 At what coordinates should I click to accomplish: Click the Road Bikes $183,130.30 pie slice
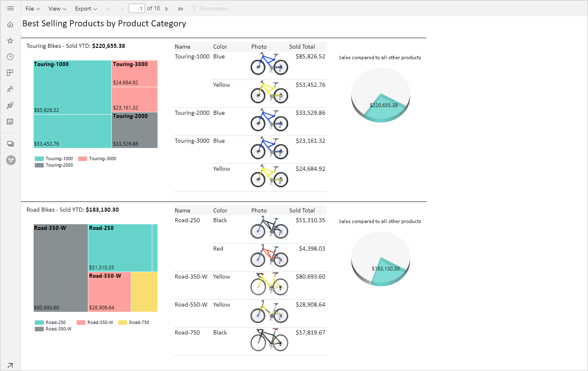coord(387,272)
